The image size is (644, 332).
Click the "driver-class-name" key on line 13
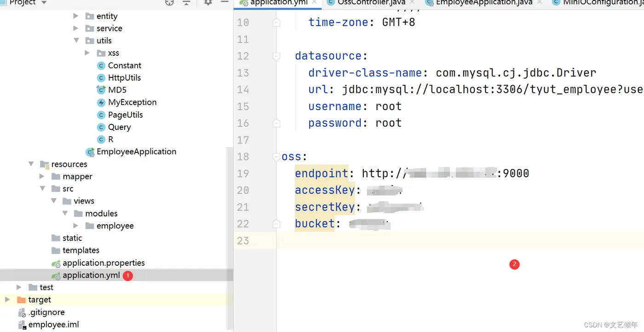[x=365, y=73]
